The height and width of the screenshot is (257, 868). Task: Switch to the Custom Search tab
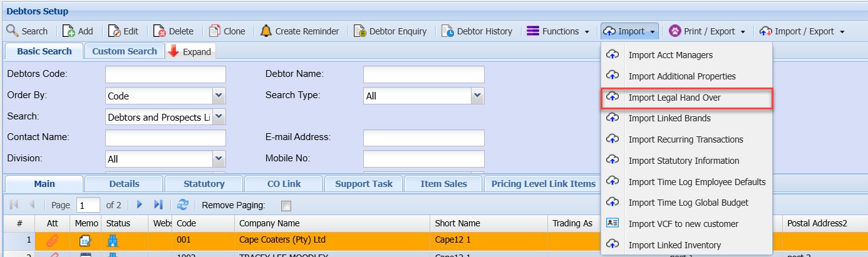click(124, 51)
